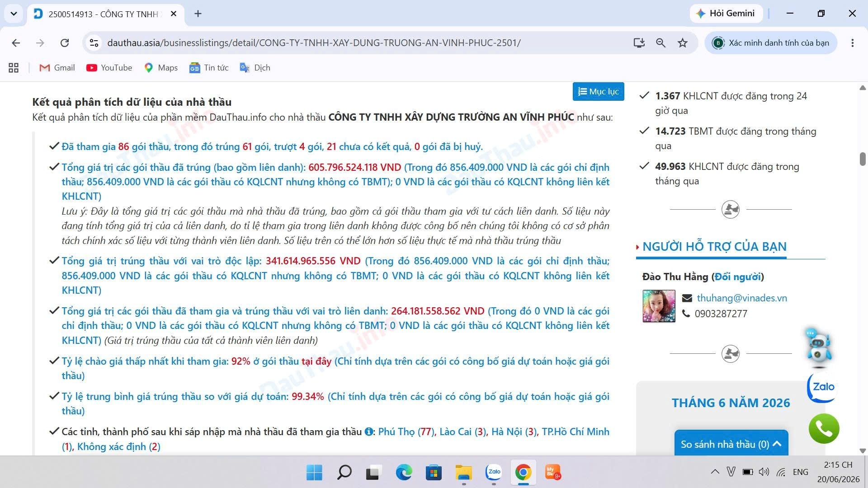Email thuhang@vinades.vn support address
Screen dimensions: 868x488
click(741, 298)
